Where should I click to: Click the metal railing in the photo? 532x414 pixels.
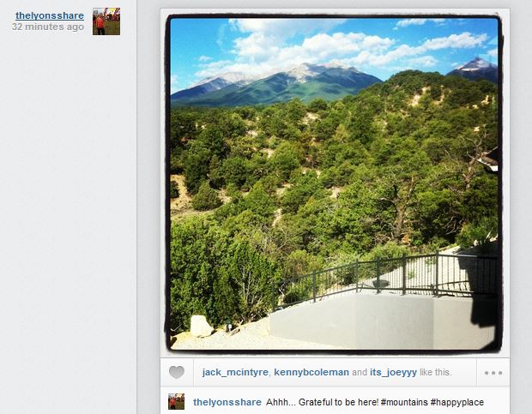[384, 276]
